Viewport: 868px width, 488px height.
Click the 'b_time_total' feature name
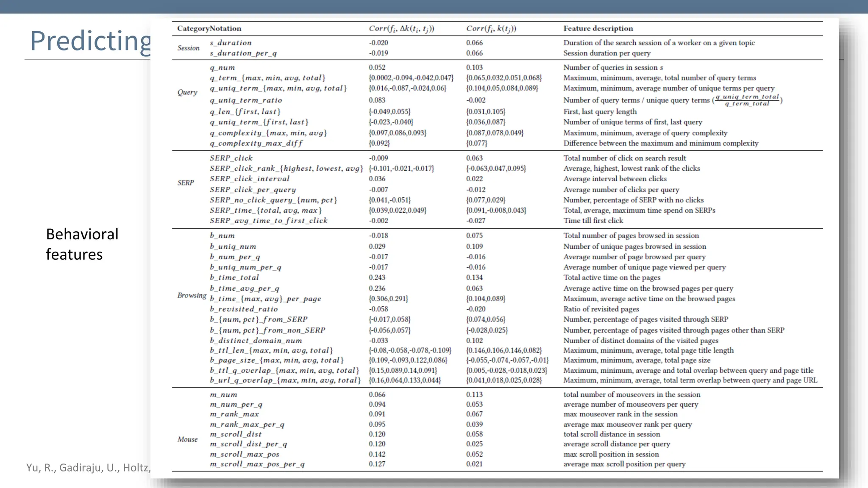click(x=234, y=277)
